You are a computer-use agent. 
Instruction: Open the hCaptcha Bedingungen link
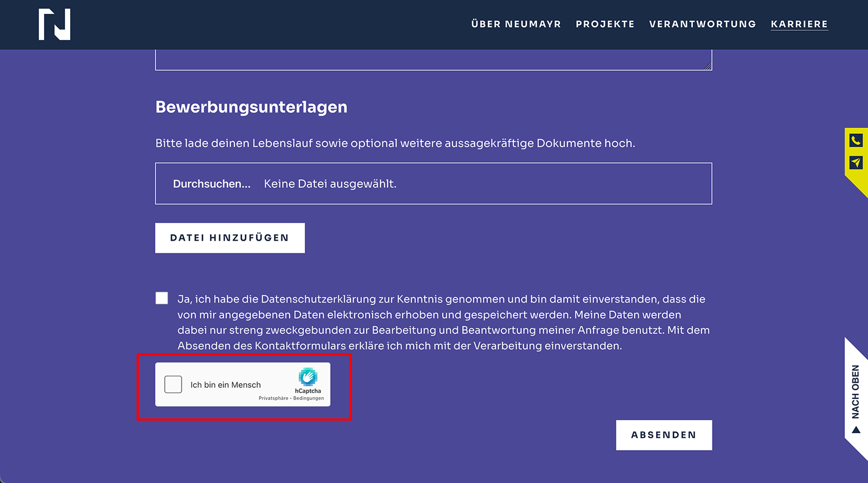coord(309,398)
